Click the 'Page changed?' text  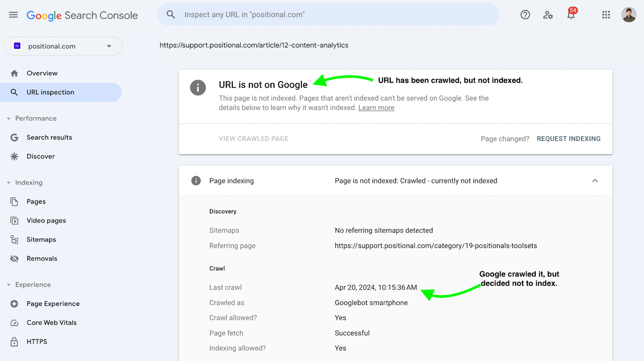pos(505,139)
